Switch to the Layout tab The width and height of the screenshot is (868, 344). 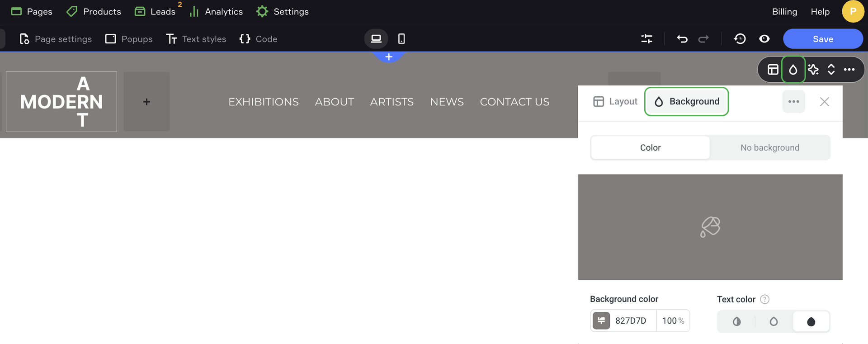pos(615,102)
